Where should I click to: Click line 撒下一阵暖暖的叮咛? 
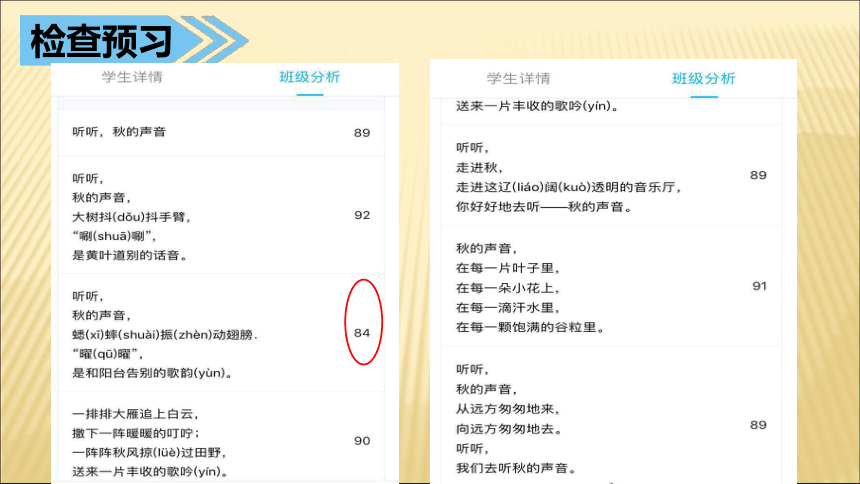pyautogui.click(x=135, y=434)
